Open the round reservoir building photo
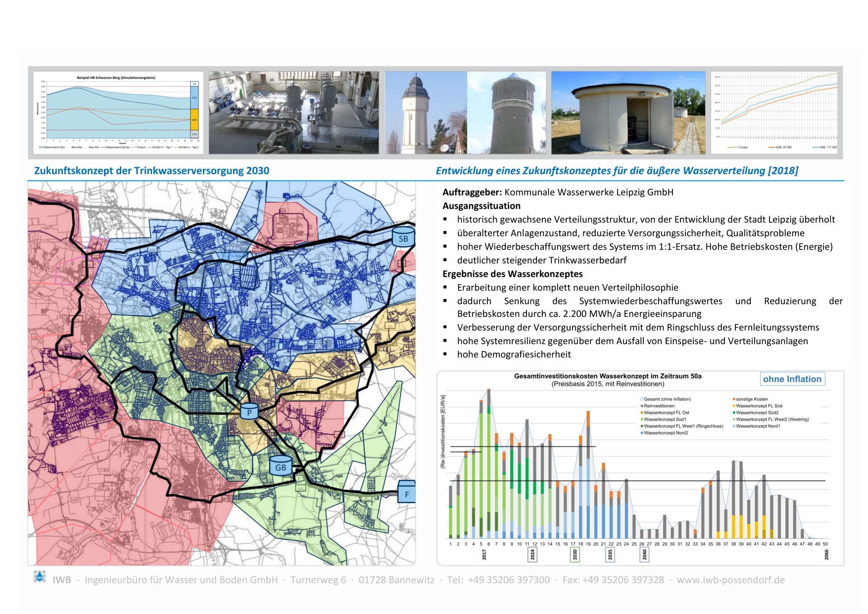This screenshot has width=868, height=614. point(628,112)
